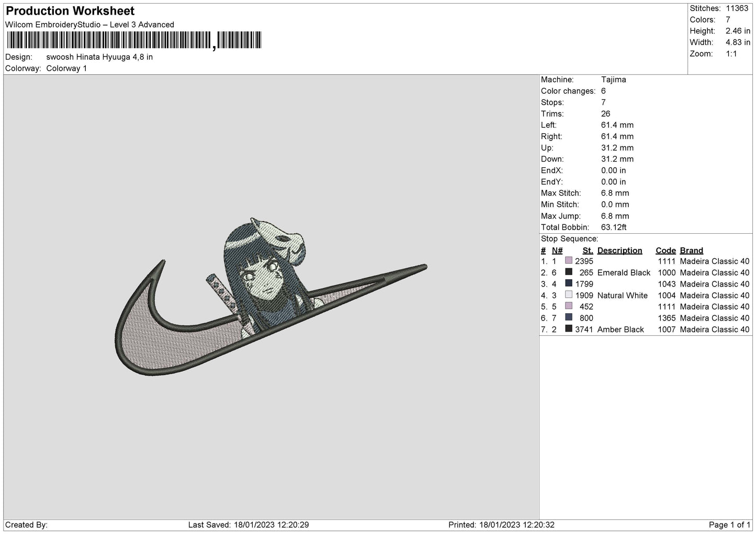Click the Code column header

click(x=665, y=251)
